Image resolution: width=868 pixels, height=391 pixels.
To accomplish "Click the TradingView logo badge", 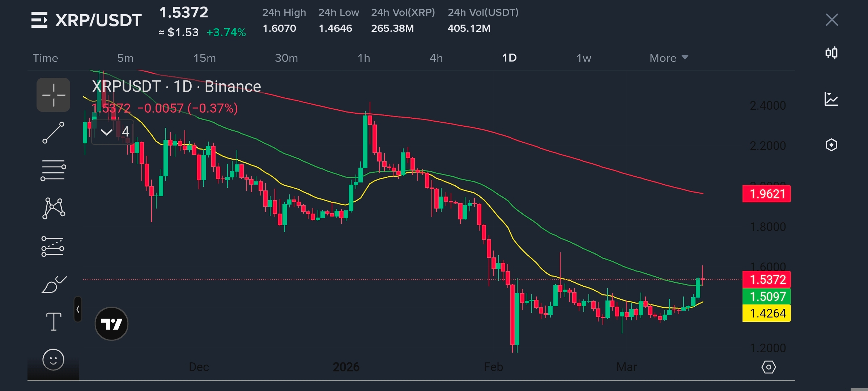I will 111,324.
